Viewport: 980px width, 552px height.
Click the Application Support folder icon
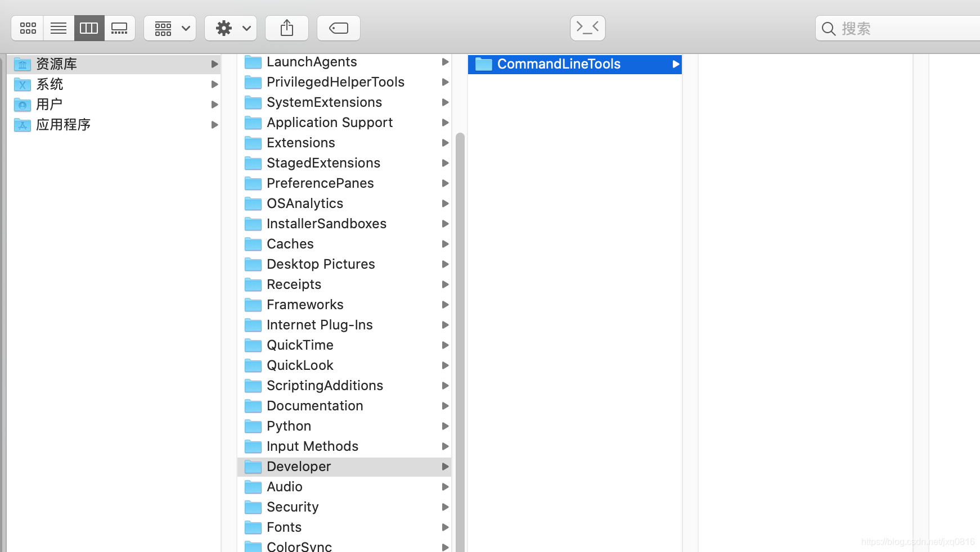(253, 123)
